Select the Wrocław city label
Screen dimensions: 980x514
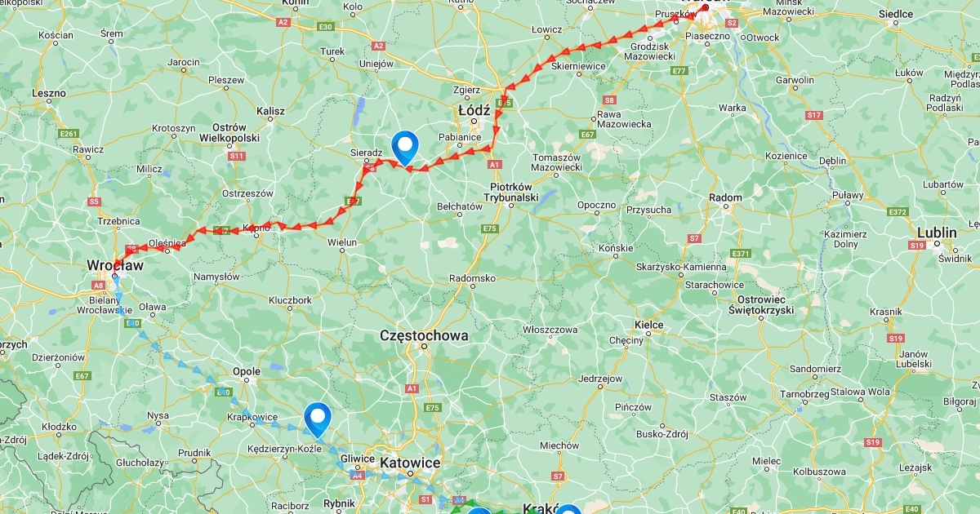coord(115,265)
